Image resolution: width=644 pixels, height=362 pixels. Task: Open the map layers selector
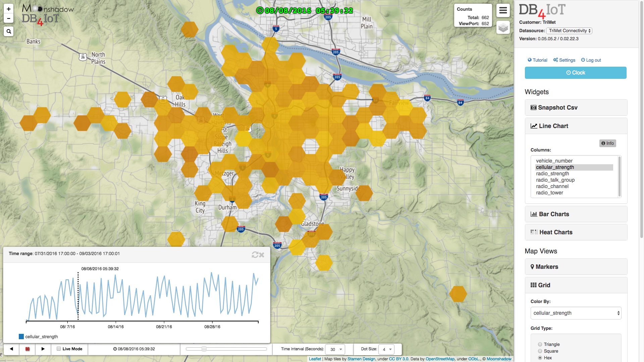click(x=503, y=28)
